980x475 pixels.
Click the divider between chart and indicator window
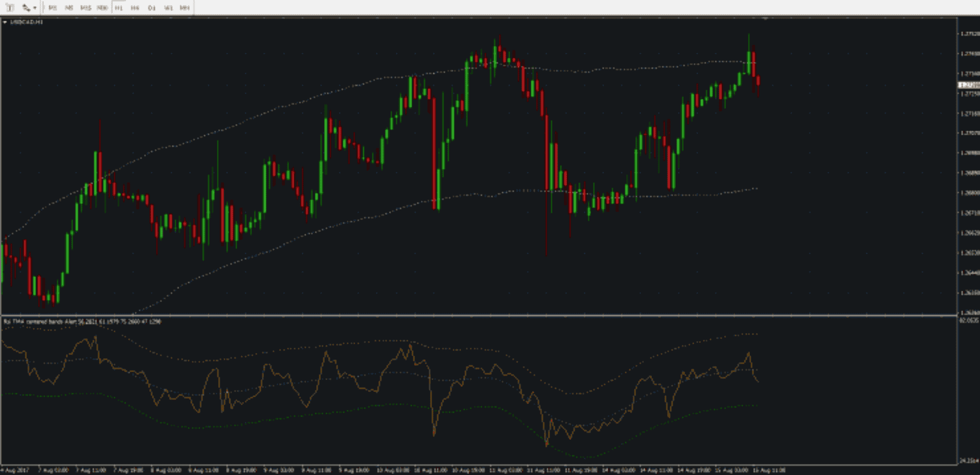(x=475, y=315)
